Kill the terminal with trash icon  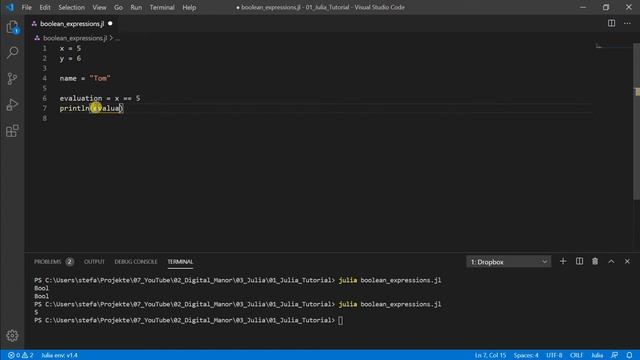595,261
